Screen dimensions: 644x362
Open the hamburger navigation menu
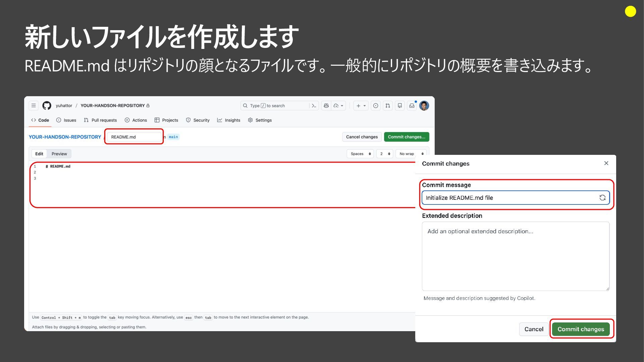point(34,106)
